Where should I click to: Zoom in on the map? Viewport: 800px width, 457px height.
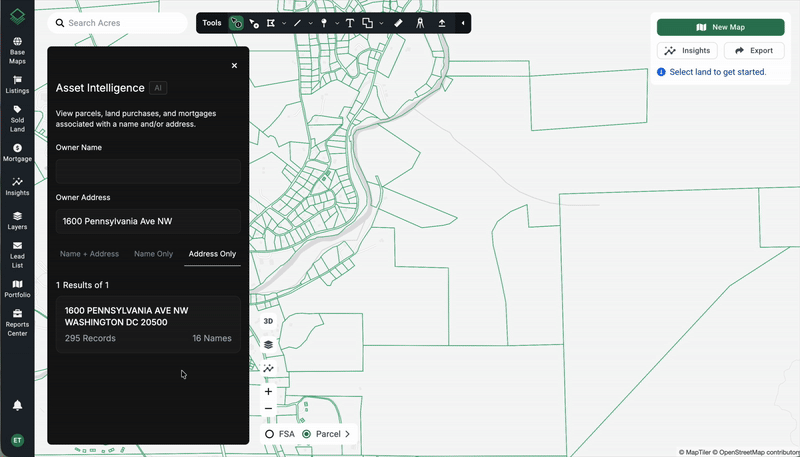pos(268,392)
